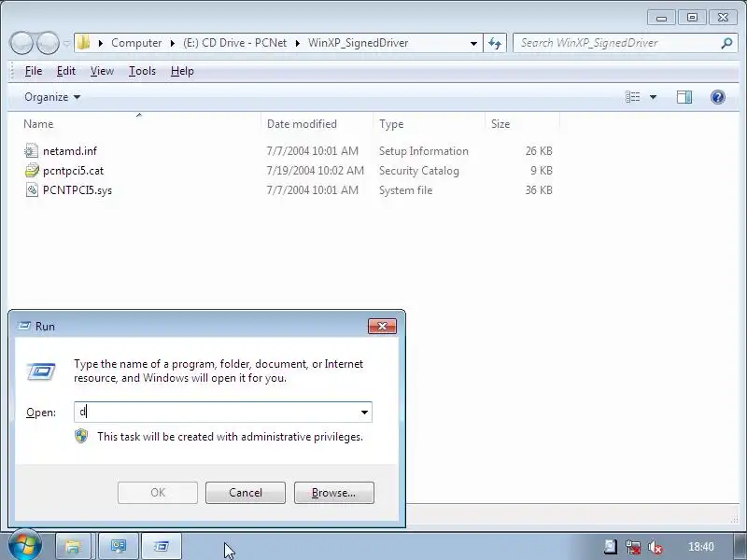
Task: Expand the arrow before Computer in breadcrumb
Action: click(101, 43)
